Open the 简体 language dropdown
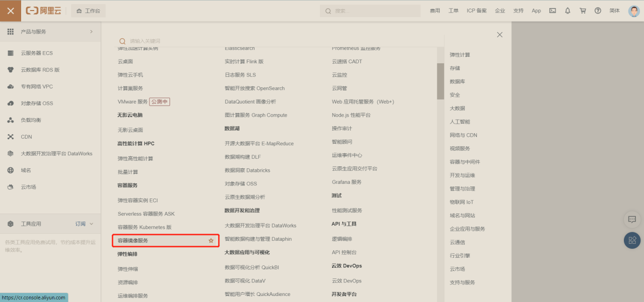This screenshot has width=644, height=302. point(614,10)
